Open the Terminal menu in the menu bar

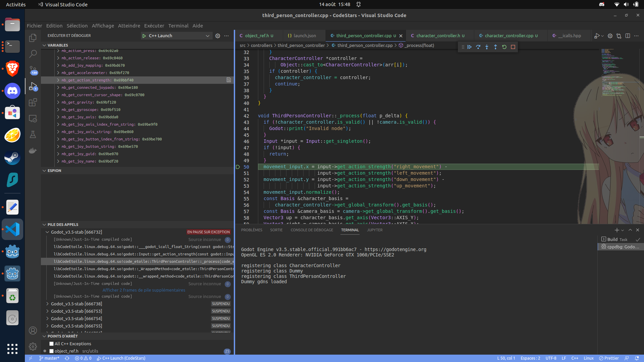(x=178, y=25)
